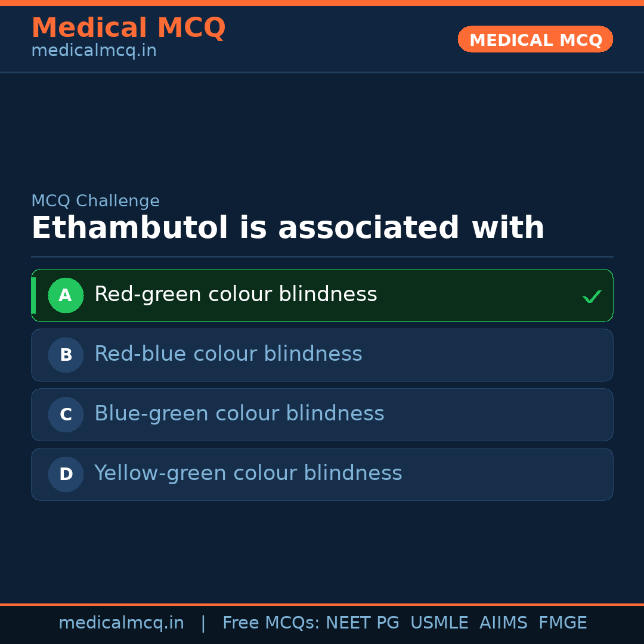This screenshot has height=644, width=644.
Task: Open the Medical MCQ header title
Action: click(x=128, y=28)
